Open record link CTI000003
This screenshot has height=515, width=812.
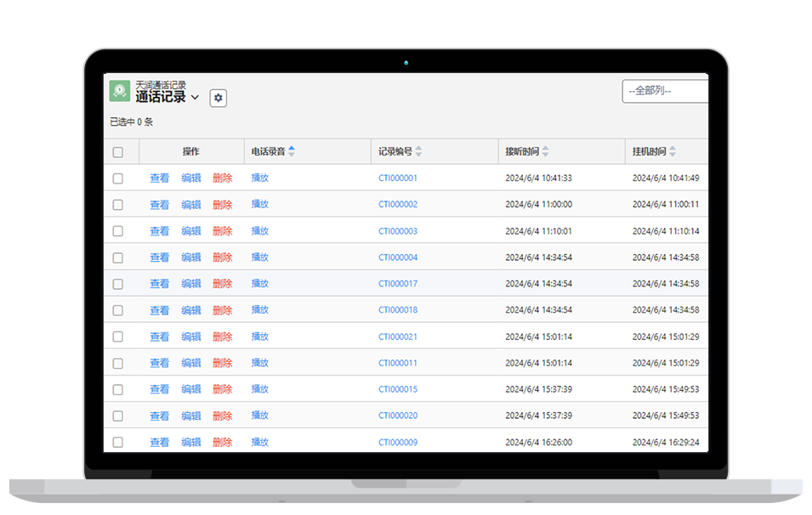coord(398,231)
